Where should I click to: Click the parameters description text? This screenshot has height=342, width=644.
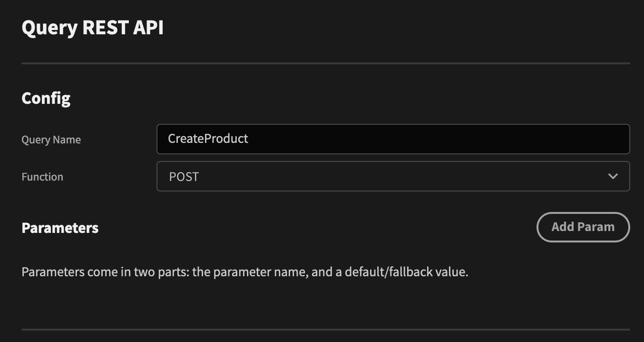coord(244,272)
